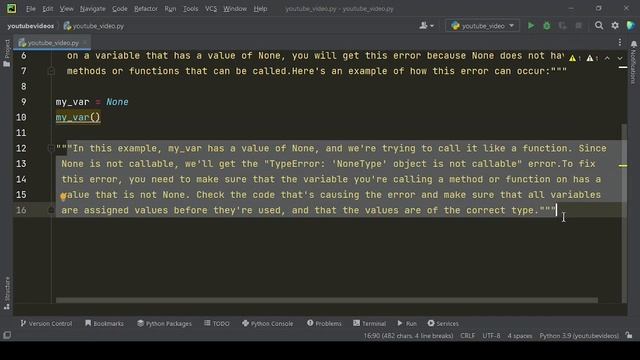Open the Version Control tool window
Screen dimensions: 640x360
[x=46, y=323]
